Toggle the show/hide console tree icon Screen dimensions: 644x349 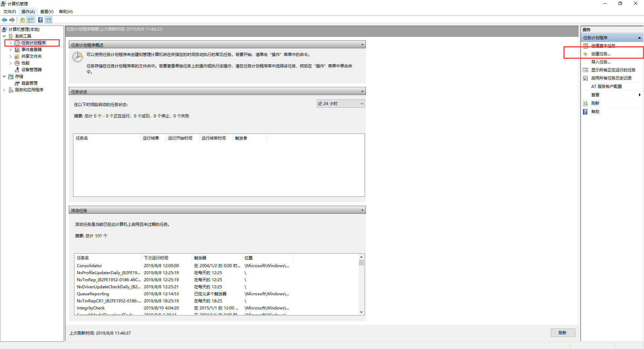coord(31,20)
